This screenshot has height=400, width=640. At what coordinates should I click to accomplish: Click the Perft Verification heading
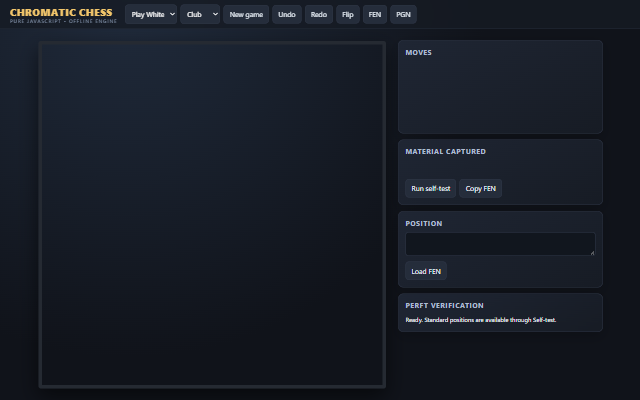444,306
